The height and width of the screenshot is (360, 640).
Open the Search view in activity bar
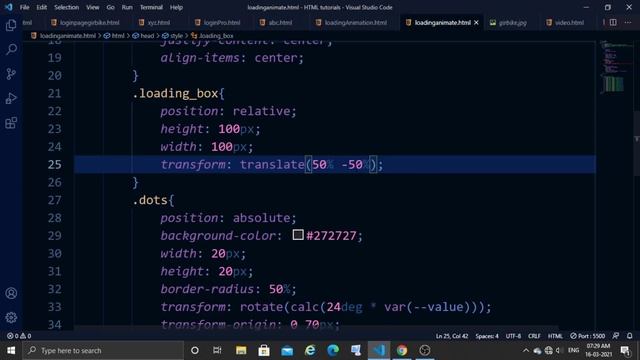coord(11,50)
